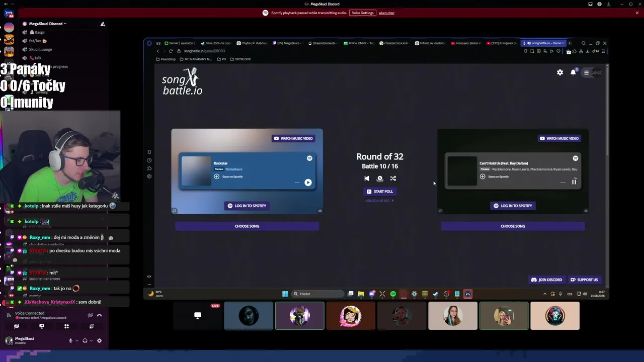Go back in the browser
Image resolution: width=644 pixels, height=362 pixels.
(157, 51)
